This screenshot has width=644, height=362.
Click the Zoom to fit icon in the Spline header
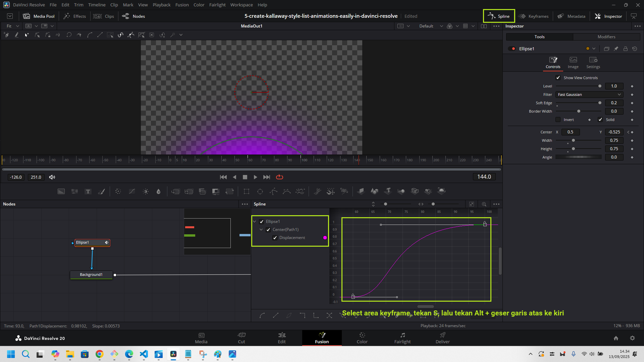click(471, 204)
